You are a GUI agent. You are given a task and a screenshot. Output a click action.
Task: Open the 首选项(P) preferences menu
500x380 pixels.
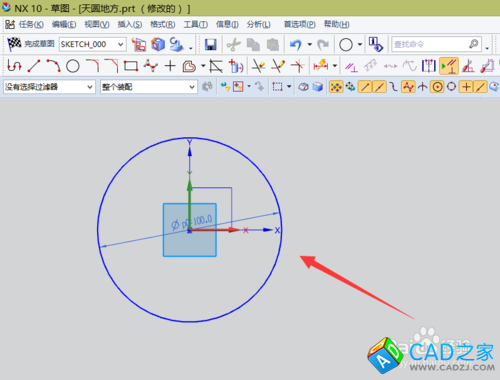(299, 24)
